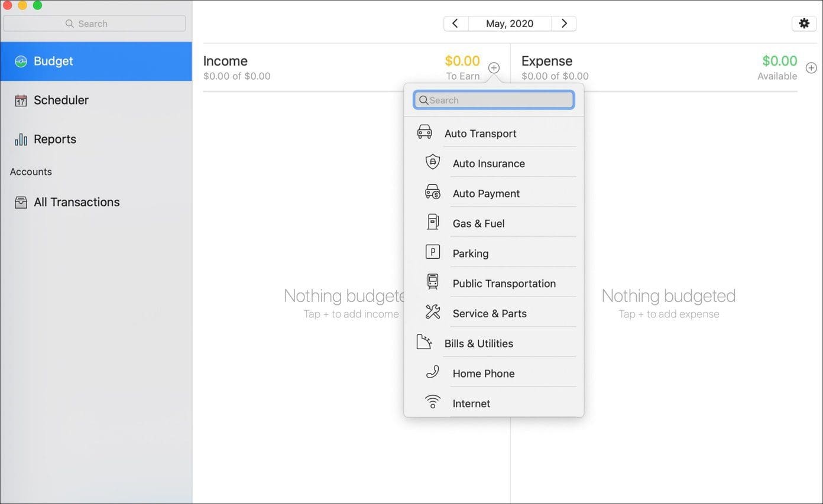This screenshot has height=504, width=823.
Task: Focus the category popup Search field
Action: [x=494, y=100]
